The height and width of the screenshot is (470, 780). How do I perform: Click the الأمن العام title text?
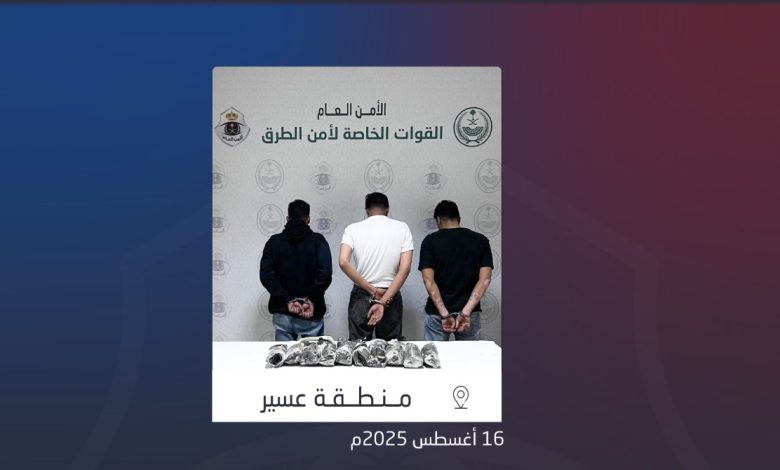click(x=352, y=109)
